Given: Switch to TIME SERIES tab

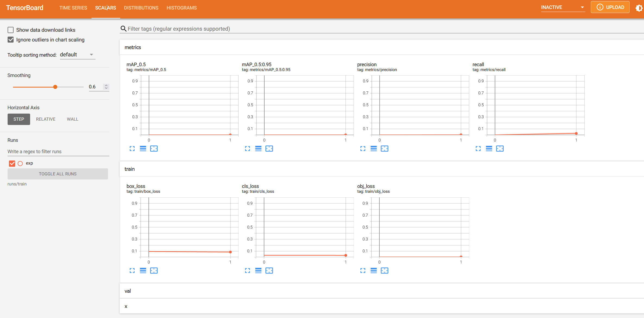Looking at the screenshot, I should (x=73, y=8).
